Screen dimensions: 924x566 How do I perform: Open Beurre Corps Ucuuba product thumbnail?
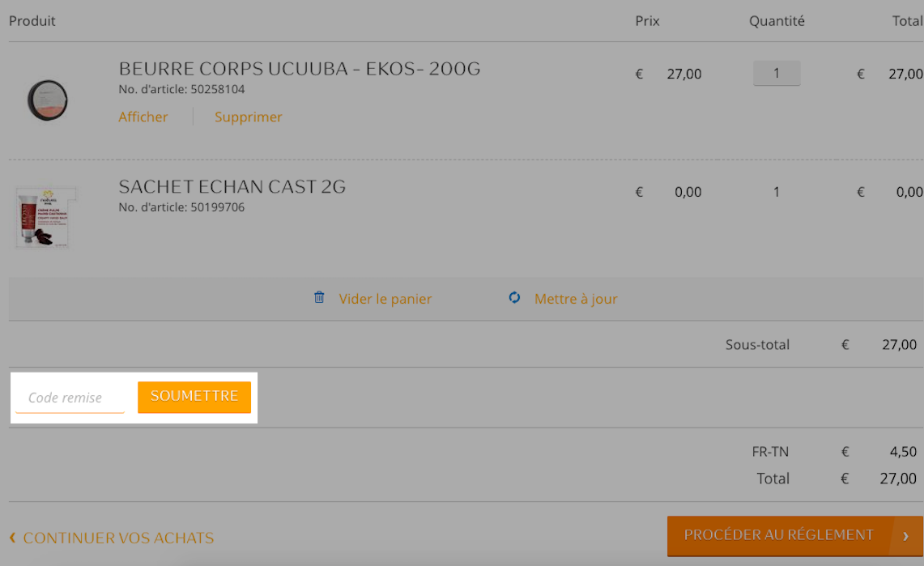pos(48,100)
